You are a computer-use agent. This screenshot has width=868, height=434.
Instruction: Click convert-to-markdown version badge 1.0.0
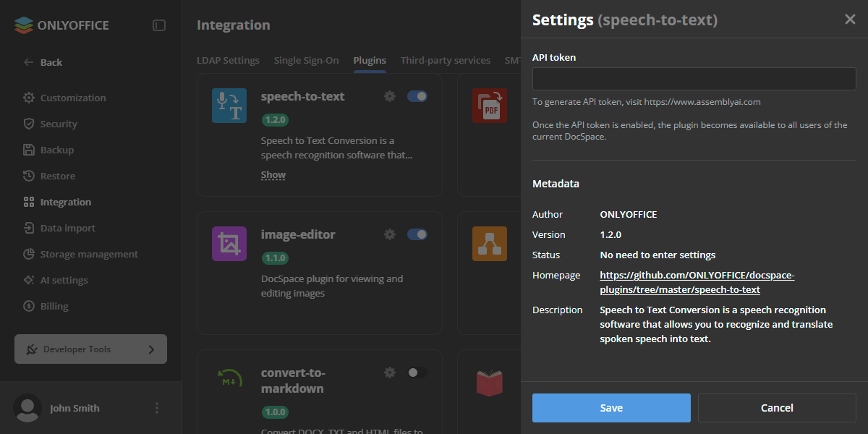pyautogui.click(x=276, y=412)
